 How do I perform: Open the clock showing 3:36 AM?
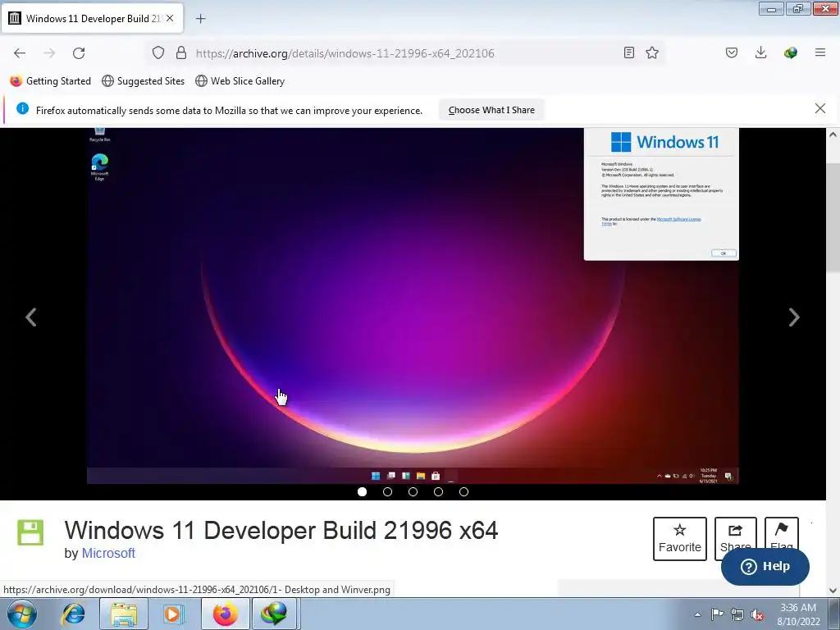click(798, 614)
